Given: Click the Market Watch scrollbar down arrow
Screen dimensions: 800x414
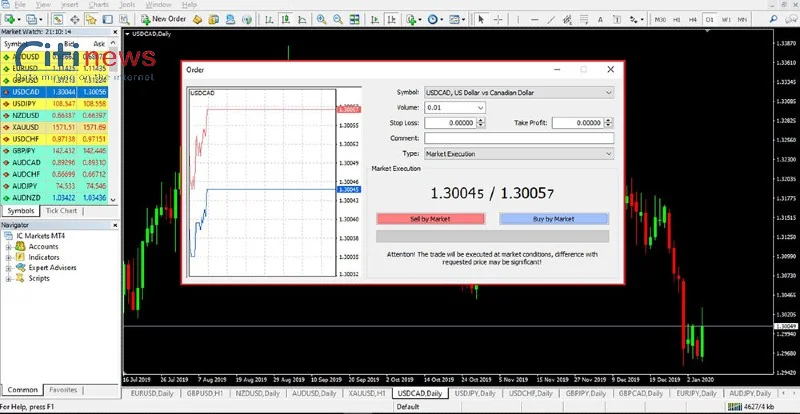Looking at the screenshot, I should tap(113, 200).
